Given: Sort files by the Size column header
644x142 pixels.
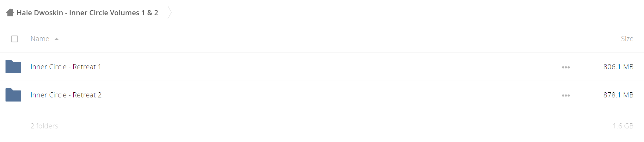Looking at the screenshot, I should click(x=627, y=39).
